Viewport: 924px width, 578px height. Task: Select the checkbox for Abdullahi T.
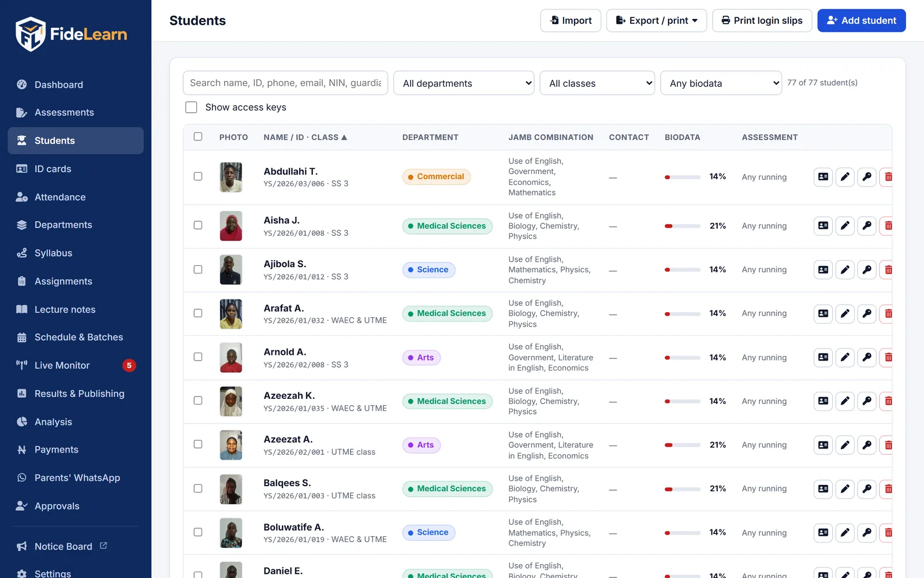pos(198,176)
